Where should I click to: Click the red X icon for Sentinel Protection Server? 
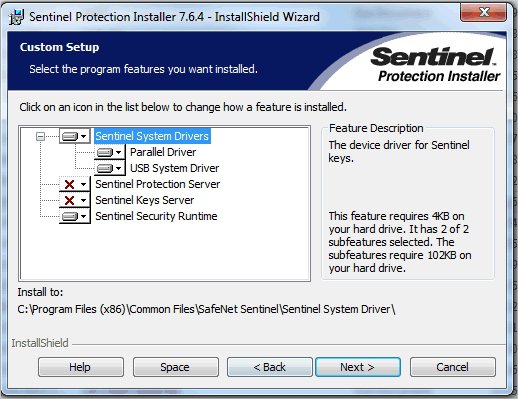click(x=69, y=184)
